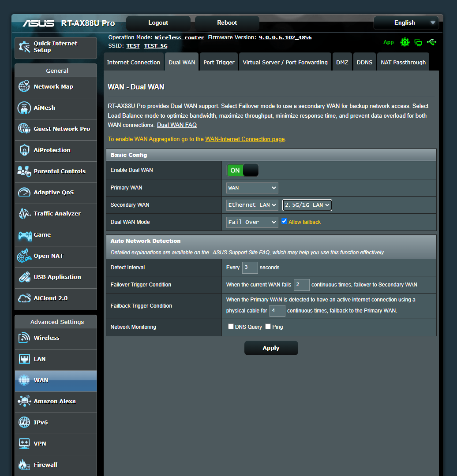Open the DDNS tab
This screenshot has width=457, height=476.
(x=364, y=62)
